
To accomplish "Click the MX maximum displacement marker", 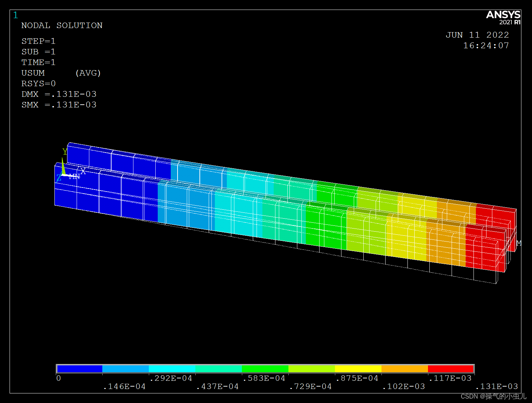I will [x=518, y=242].
